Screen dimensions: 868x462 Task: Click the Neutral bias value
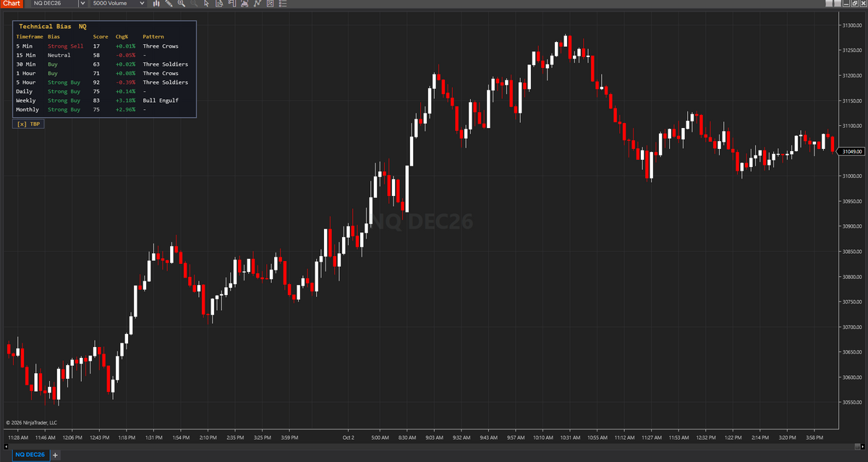59,55
